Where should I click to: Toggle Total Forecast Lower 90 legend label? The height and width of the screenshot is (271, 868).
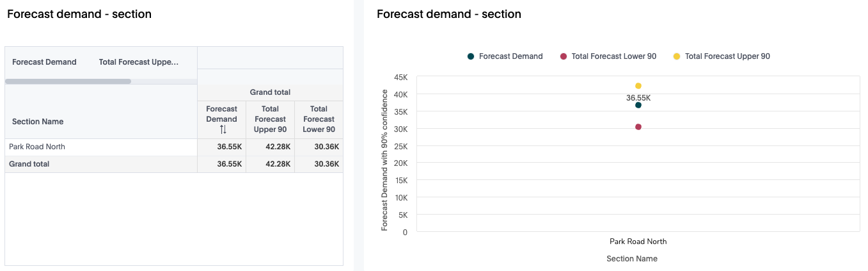(x=613, y=56)
